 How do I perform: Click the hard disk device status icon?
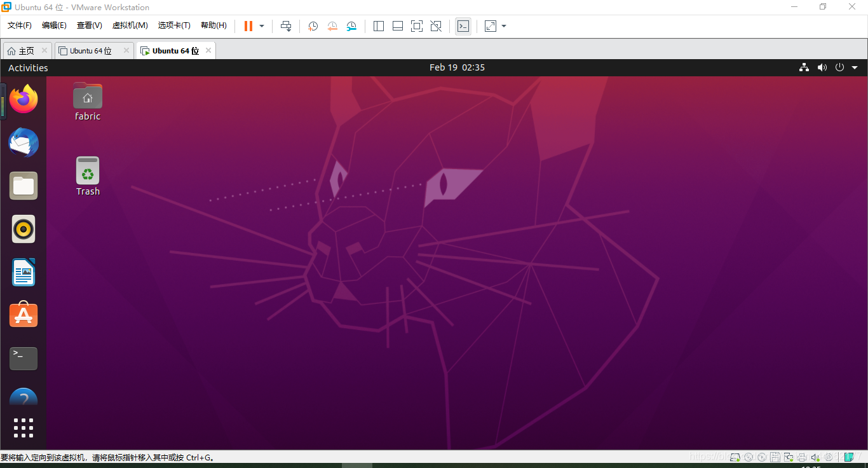735,457
